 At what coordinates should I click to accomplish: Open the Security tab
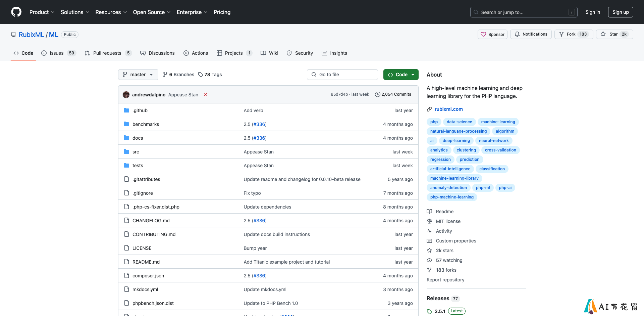click(300, 53)
